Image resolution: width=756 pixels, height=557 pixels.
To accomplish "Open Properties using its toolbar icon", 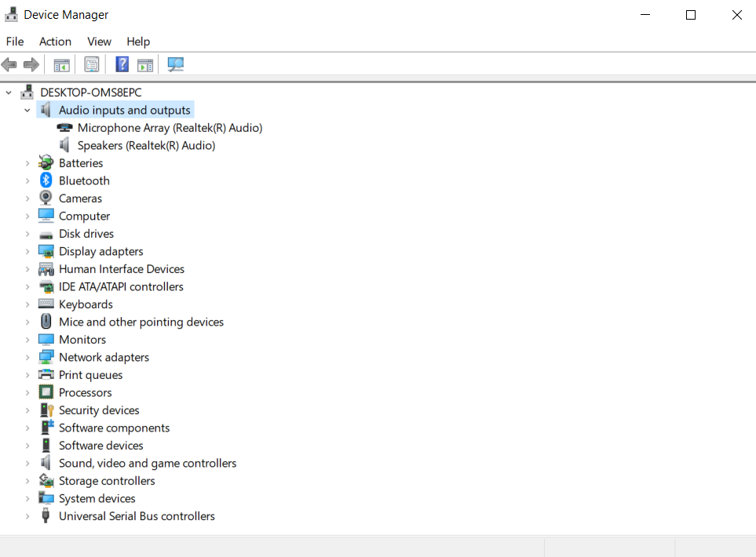I will click(x=91, y=64).
